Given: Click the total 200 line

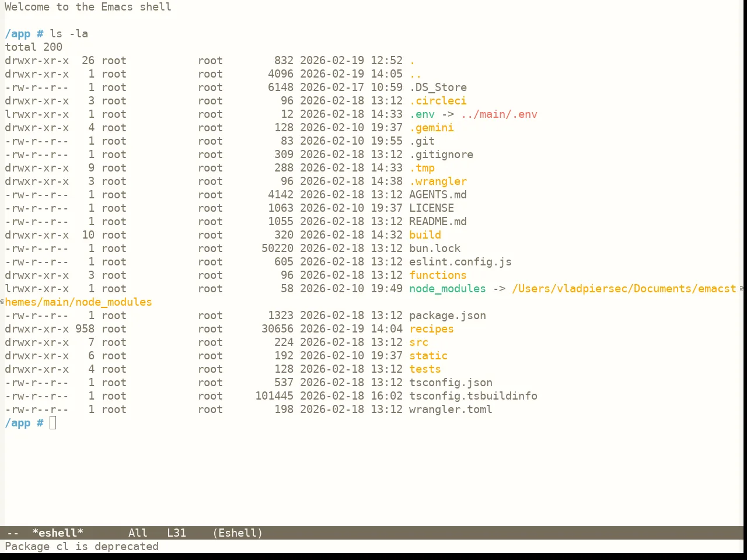Looking at the screenshot, I should [34, 47].
